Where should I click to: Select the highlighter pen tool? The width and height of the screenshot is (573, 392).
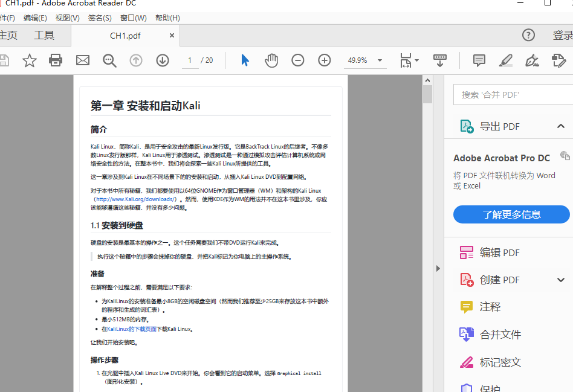click(506, 60)
